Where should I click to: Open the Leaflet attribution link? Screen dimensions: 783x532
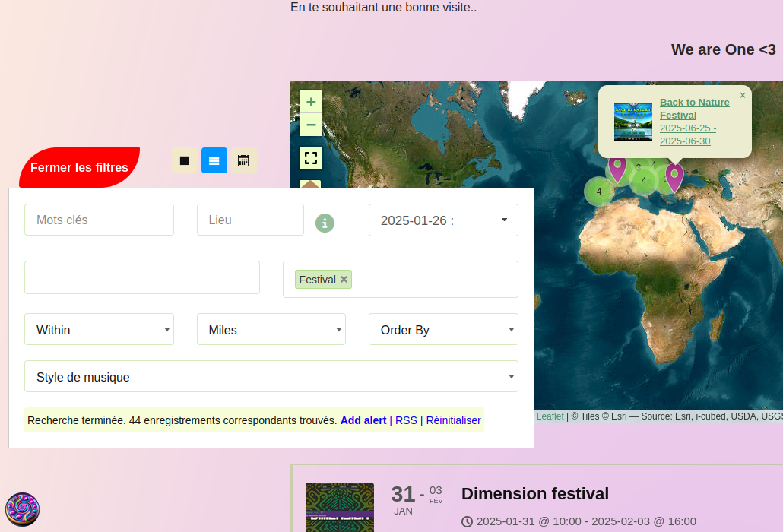coord(550,416)
